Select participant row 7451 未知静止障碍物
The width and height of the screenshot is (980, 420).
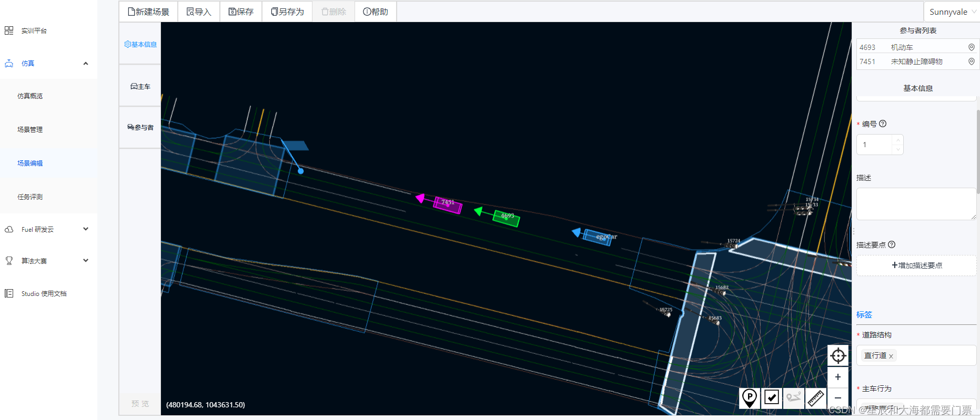(916, 62)
